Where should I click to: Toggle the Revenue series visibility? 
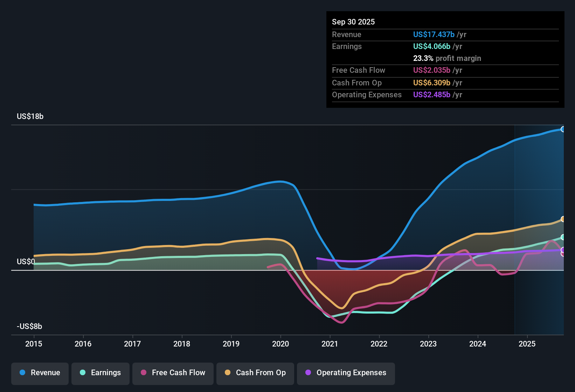40,373
